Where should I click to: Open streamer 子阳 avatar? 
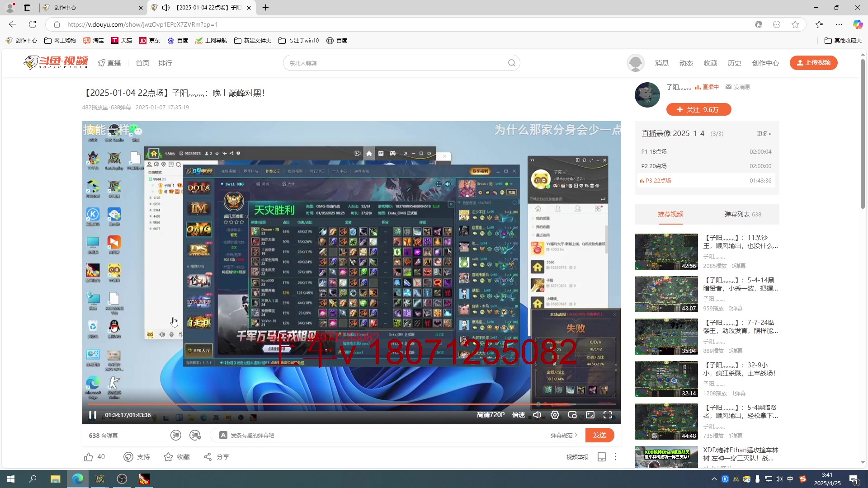pos(647,94)
